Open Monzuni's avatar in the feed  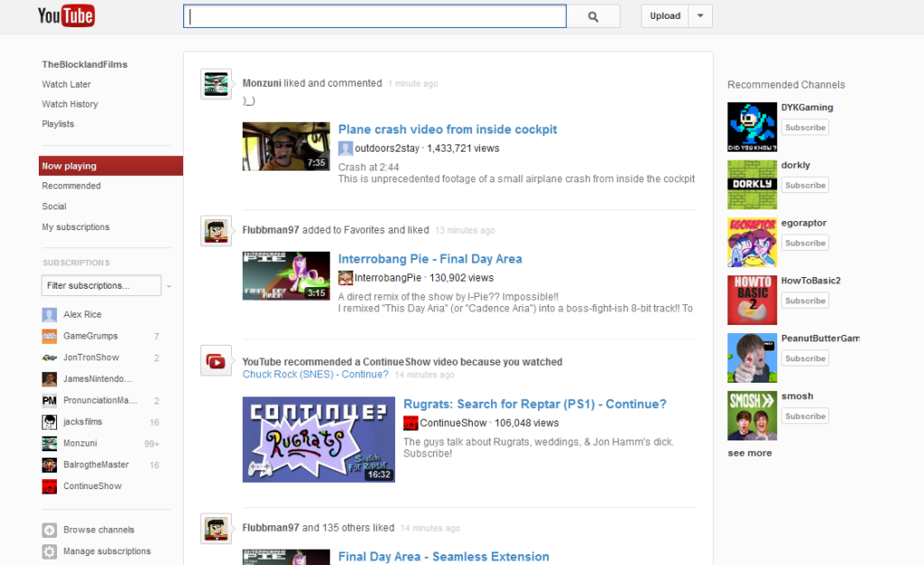(x=216, y=84)
